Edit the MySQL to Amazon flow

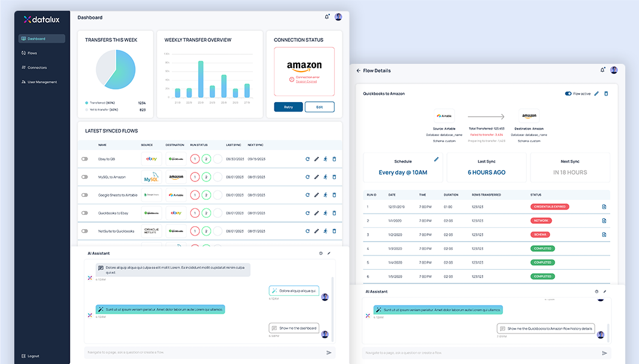(x=316, y=177)
